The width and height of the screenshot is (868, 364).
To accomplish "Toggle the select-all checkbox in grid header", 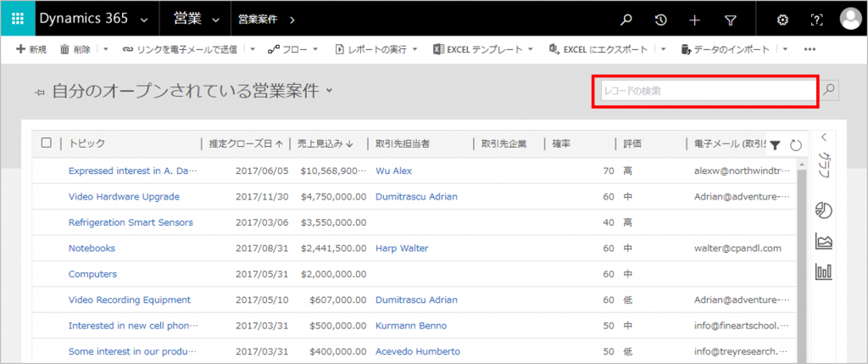I will [47, 143].
